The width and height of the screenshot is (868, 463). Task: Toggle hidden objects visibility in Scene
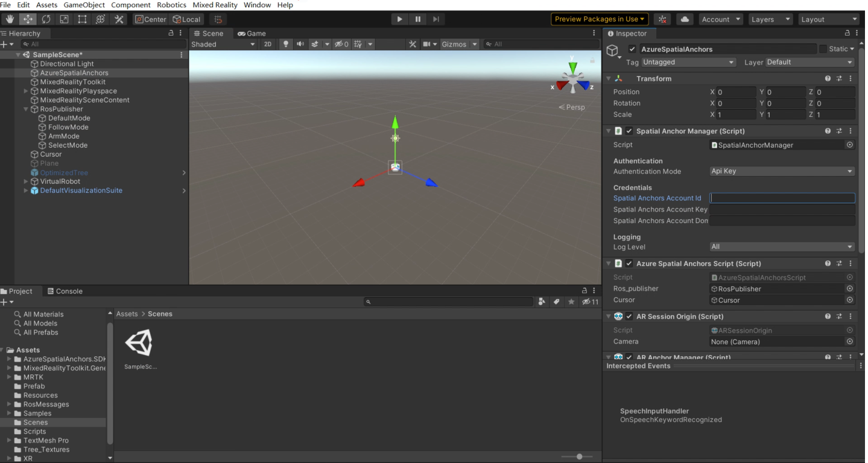(x=342, y=44)
